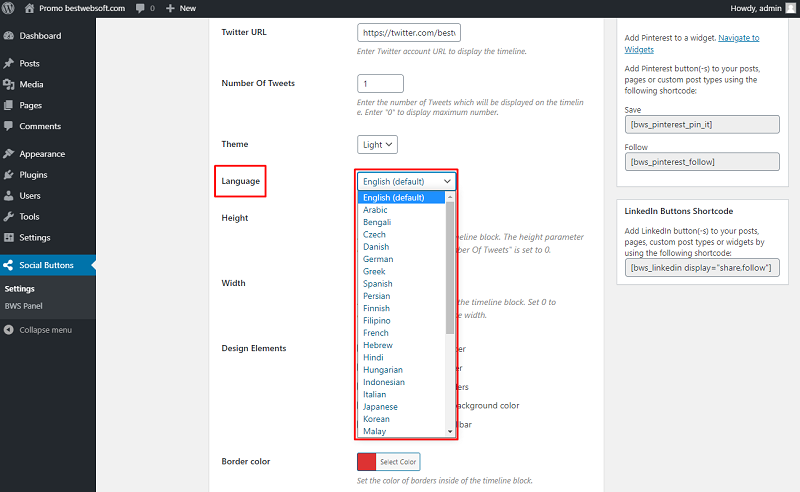Choose Korean in the language list
This screenshot has width=800, height=492.
402,419
